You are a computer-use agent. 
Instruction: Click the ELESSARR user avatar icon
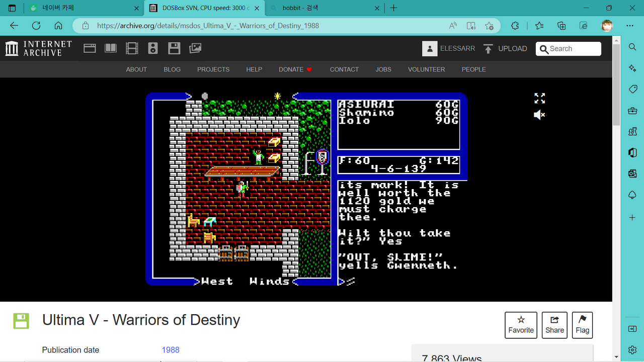[430, 48]
